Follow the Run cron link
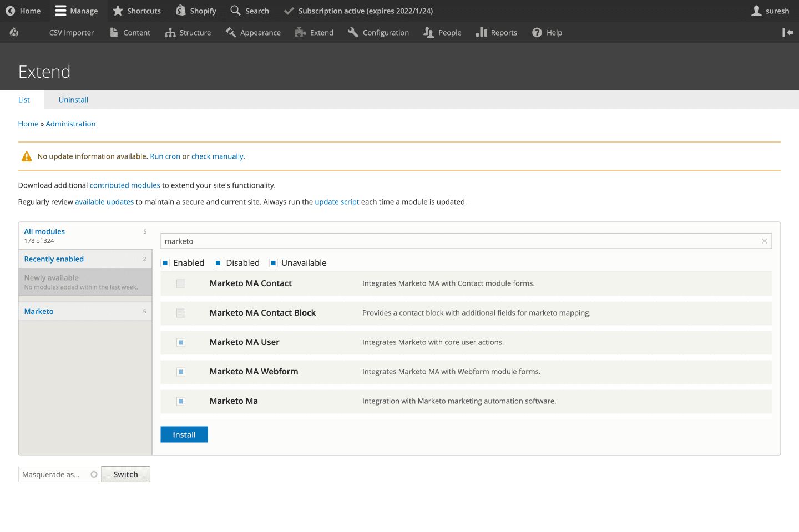Viewport: 799px width, 532px height. 165,156
